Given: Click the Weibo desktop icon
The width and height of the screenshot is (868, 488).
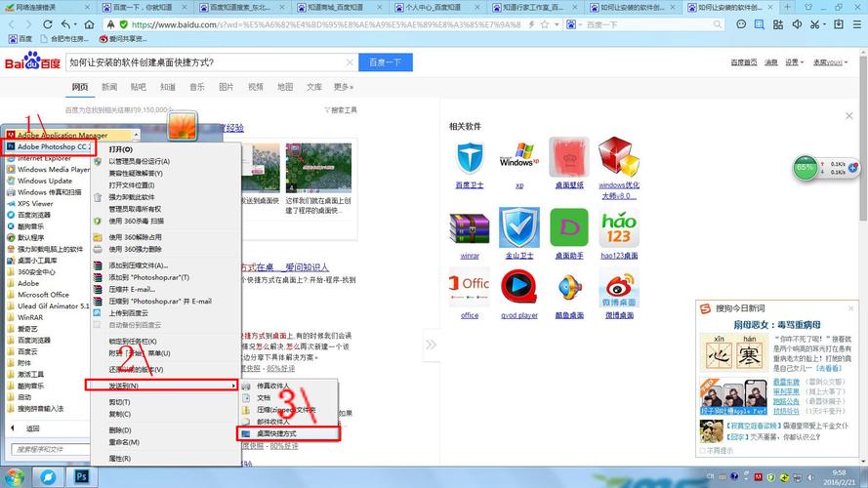Looking at the screenshot, I should tap(619, 288).
